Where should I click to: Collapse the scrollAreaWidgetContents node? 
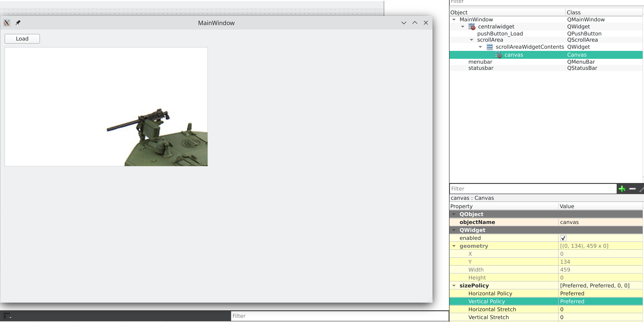click(480, 47)
